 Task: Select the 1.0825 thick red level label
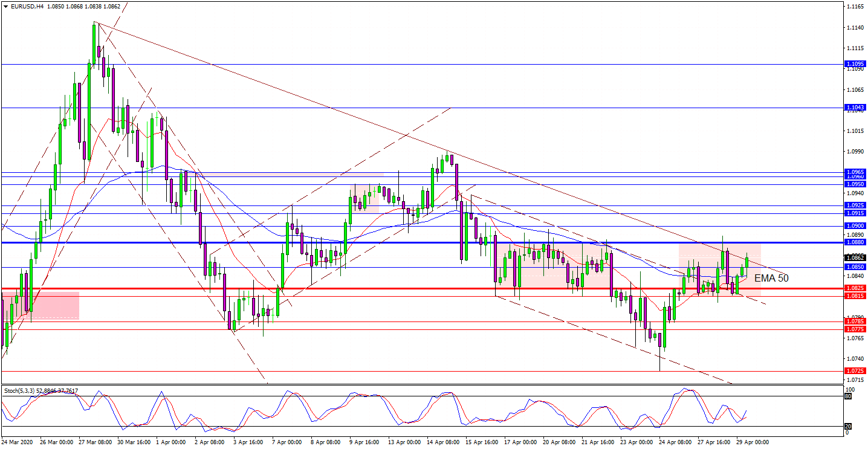[x=855, y=289]
